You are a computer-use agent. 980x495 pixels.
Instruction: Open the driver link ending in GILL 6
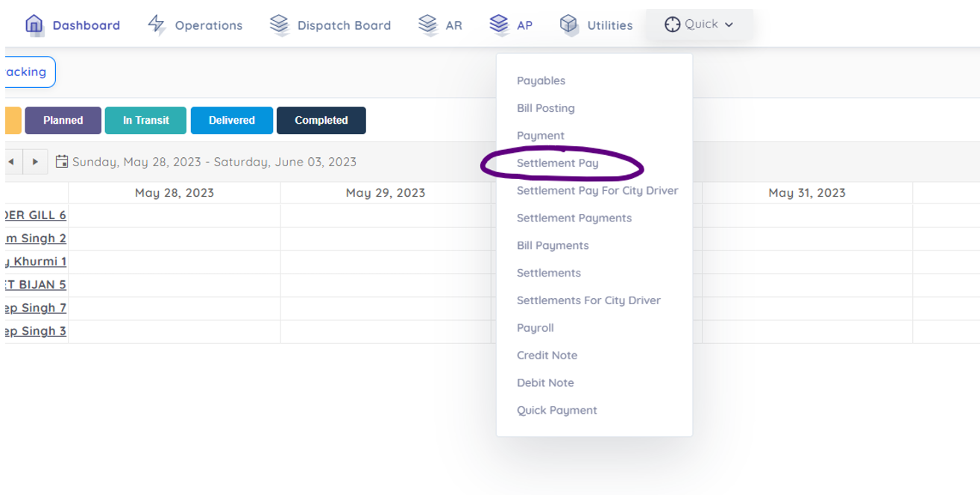coord(35,215)
